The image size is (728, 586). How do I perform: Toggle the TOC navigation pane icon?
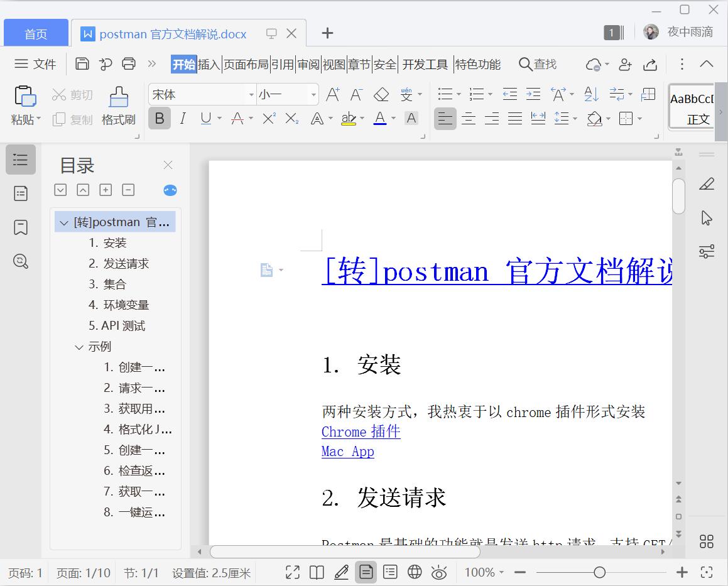(x=21, y=160)
